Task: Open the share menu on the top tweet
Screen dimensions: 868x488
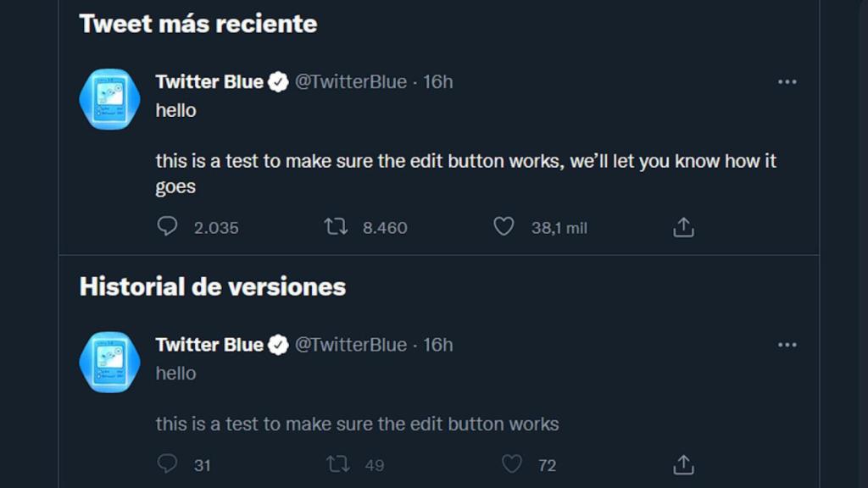Action: (684, 227)
